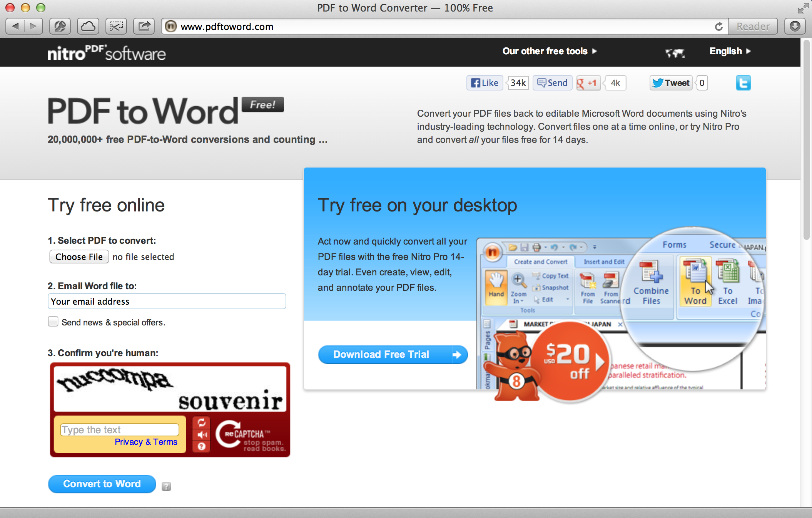812x518 pixels.
Task: Click the gray help icon beside Convert to Word
Action: [166, 486]
